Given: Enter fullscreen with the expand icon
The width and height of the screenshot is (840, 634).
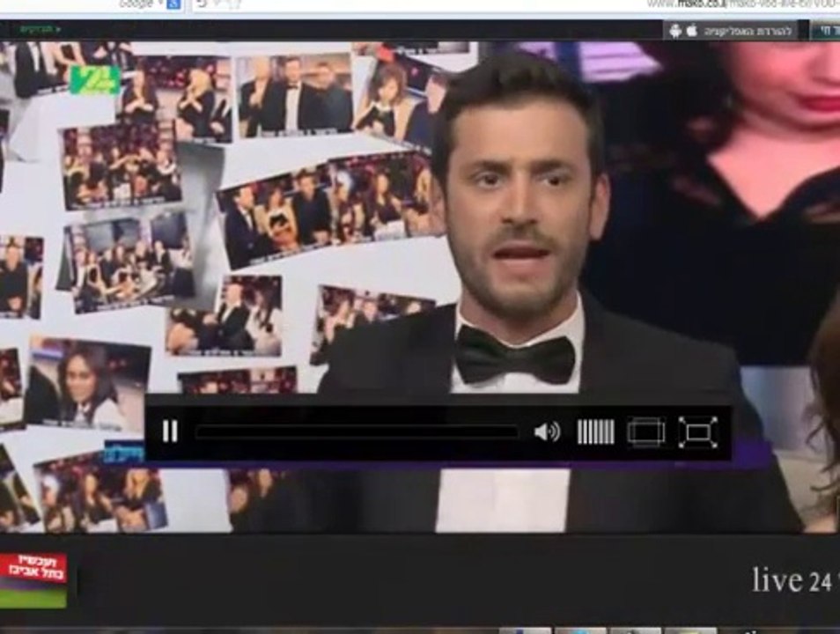Looking at the screenshot, I should [x=698, y=432].
